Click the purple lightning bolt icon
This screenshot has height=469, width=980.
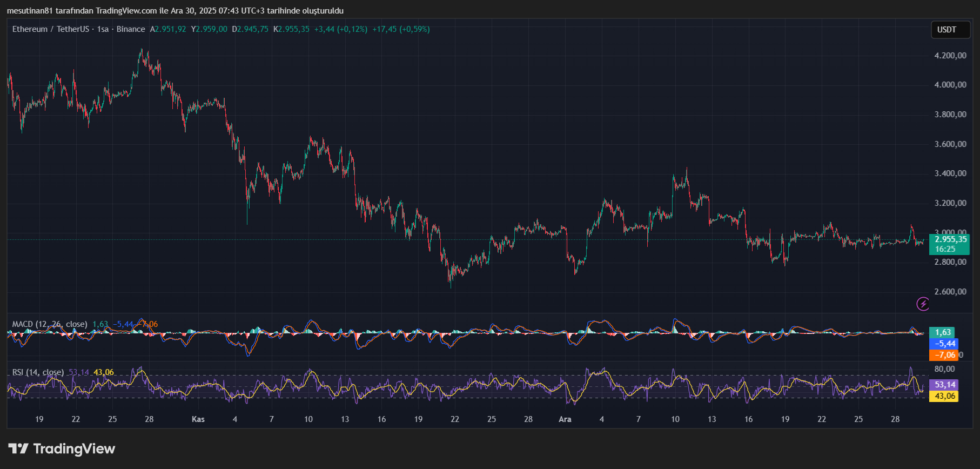point(923,304)
